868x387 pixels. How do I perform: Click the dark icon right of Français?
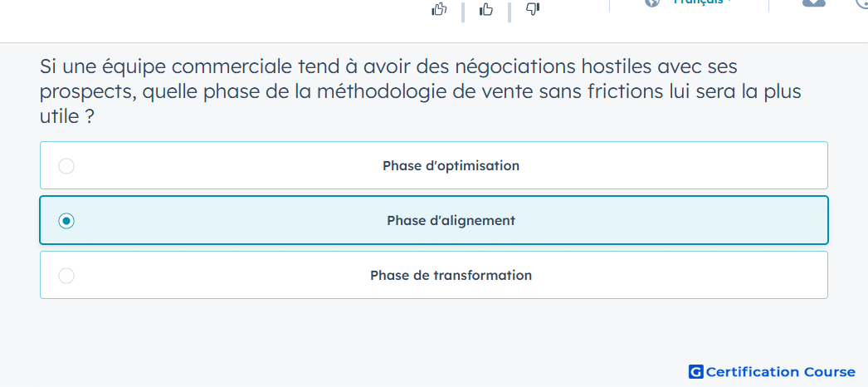(x=814, y=2)
